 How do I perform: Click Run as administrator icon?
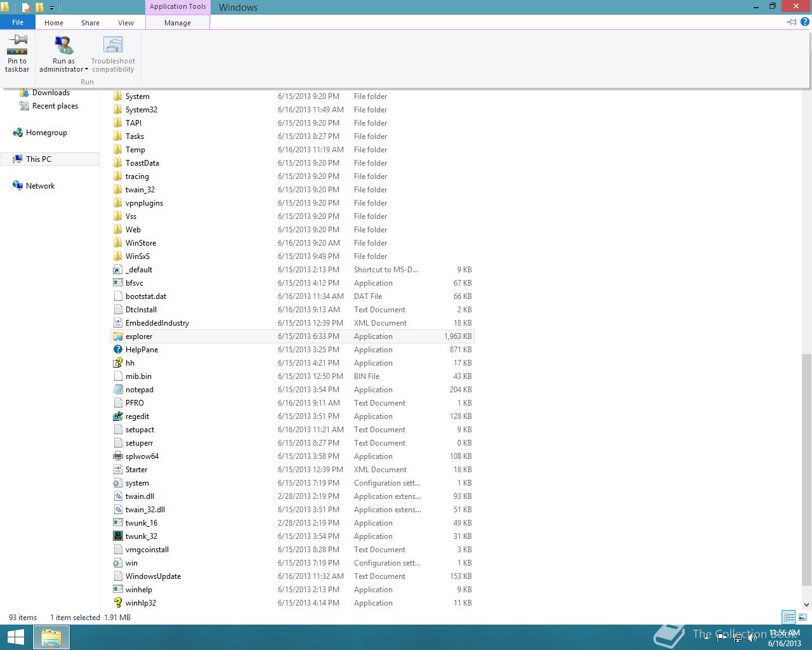pos(63,44)
